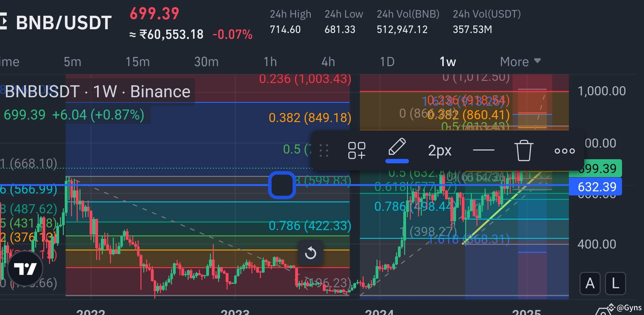The width and height of the screenshot is (644, 315).
Task: Click the TradingView logo watermark
Action: [x=25, y=268]
